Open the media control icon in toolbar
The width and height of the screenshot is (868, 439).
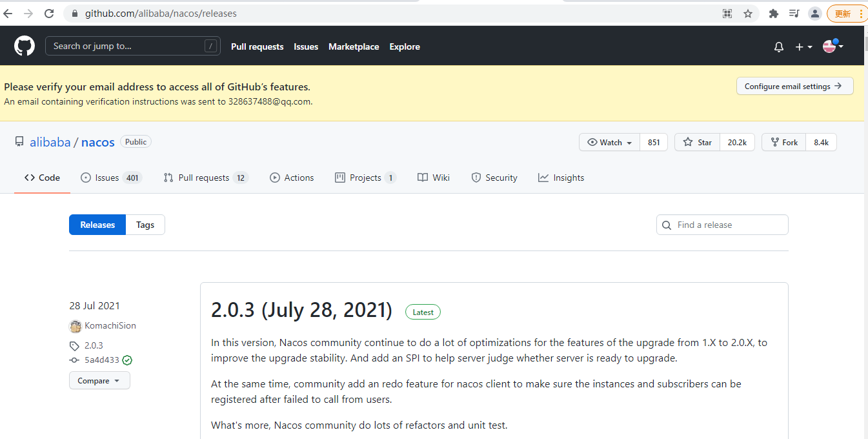click(794, 14)
